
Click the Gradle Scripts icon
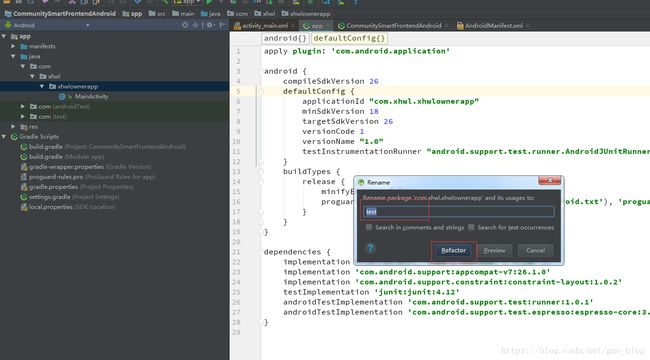click(x=14, y=137)
